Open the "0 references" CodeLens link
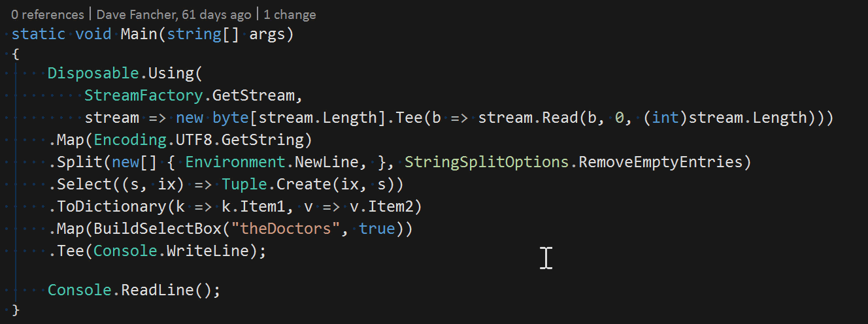868x324 pixels. click(x=48, y=14)
